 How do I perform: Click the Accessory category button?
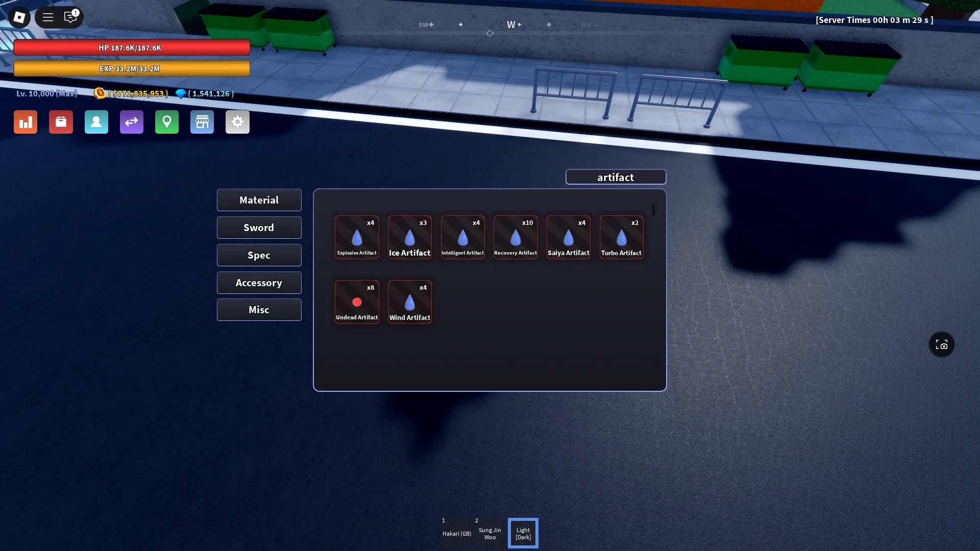(258, 283)
